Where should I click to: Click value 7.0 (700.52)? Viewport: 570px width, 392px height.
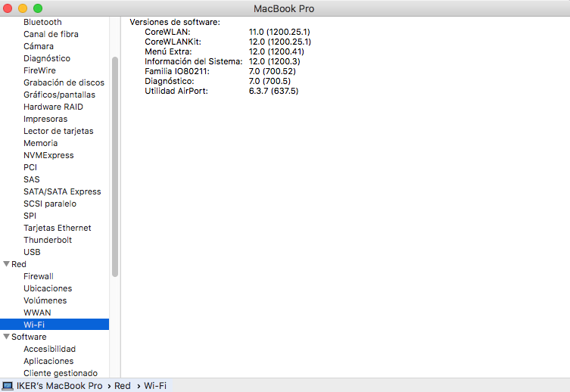click(273, 71)
